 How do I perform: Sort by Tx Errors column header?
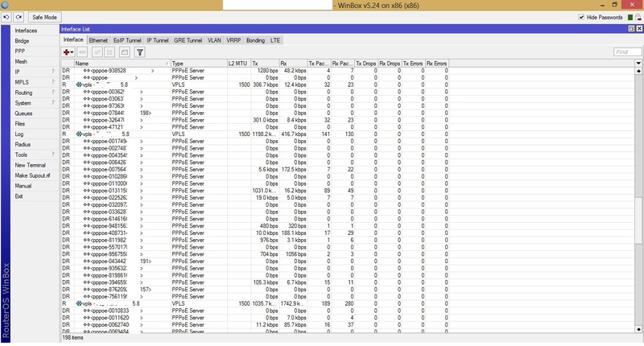(413, 64)
